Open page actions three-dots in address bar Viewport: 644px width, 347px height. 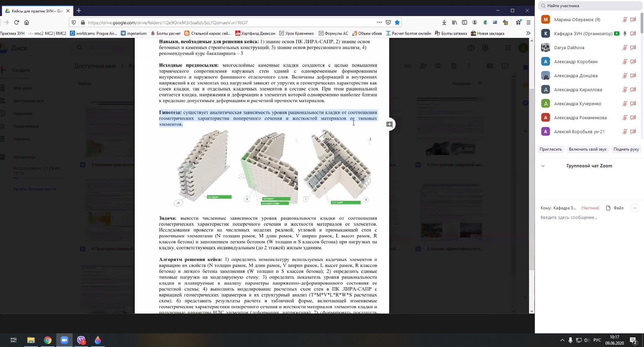click(379, 22)
